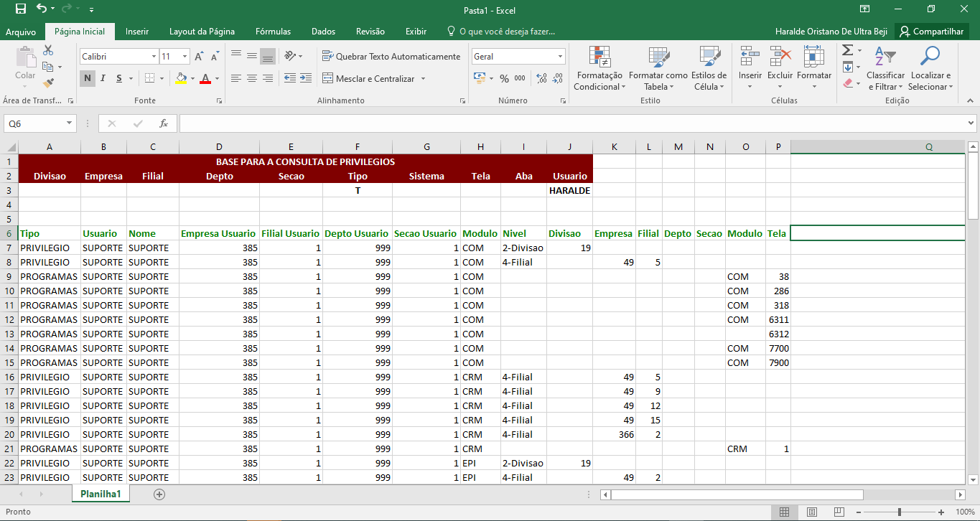Viewport: 980px width, 521px height.
Task: Increase font size with the larger A
Action: (x=200, y=56)
